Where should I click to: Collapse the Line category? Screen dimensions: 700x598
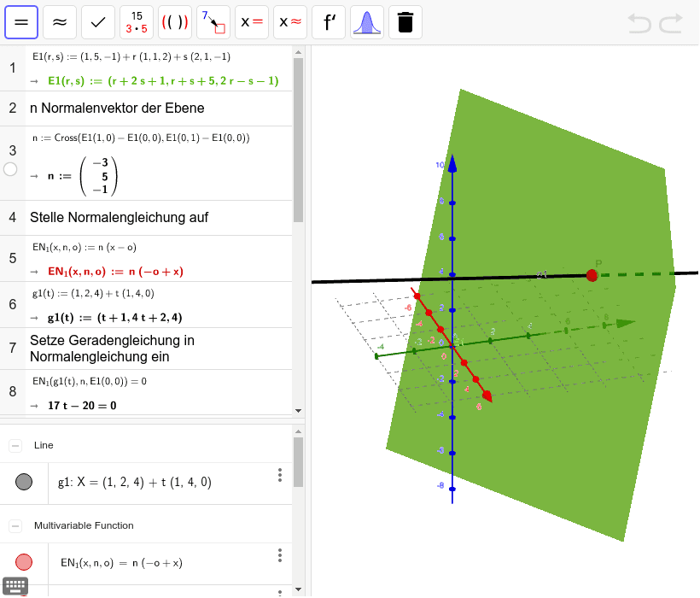click(x=15, y=445)
